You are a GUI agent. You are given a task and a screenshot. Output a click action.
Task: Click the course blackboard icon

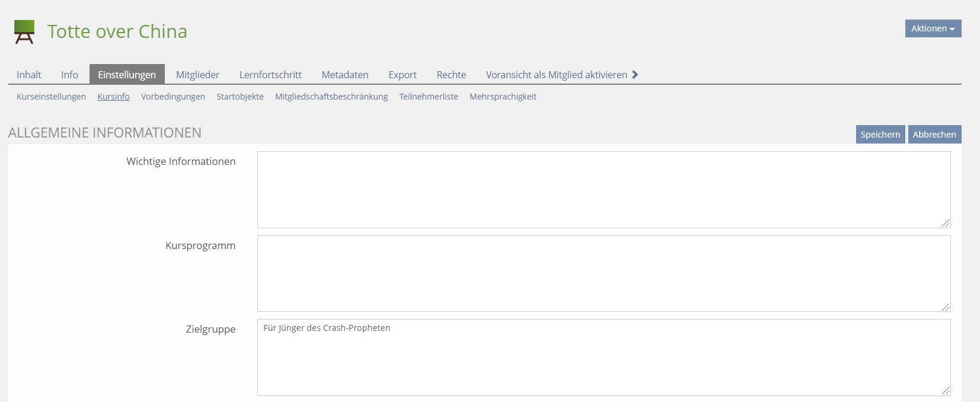24,31
